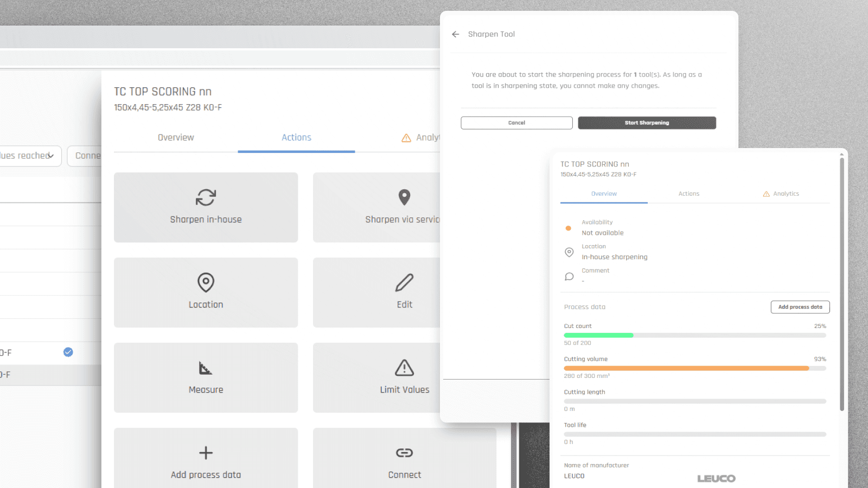Click the Connect link icon

pos(404,453)
